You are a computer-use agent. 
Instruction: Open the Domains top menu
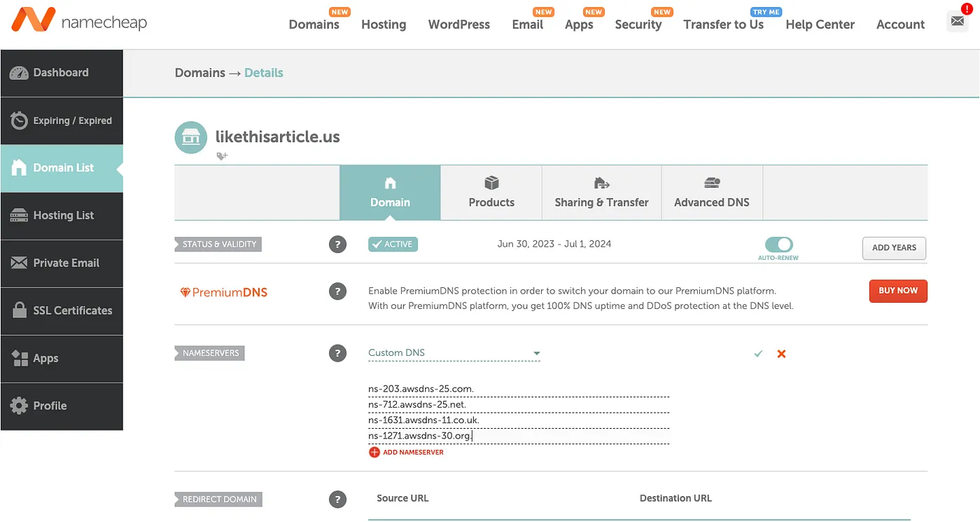[314, 25]
